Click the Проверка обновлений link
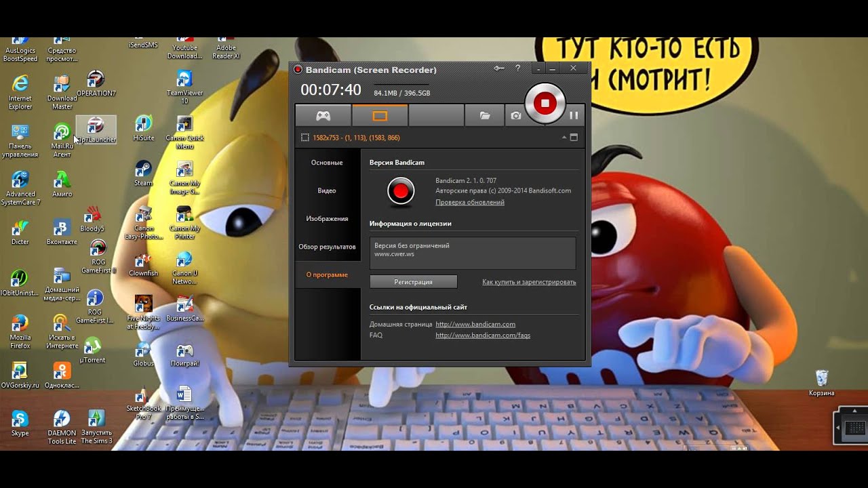This screenshot has width=868, height=488. click(470, 202)
